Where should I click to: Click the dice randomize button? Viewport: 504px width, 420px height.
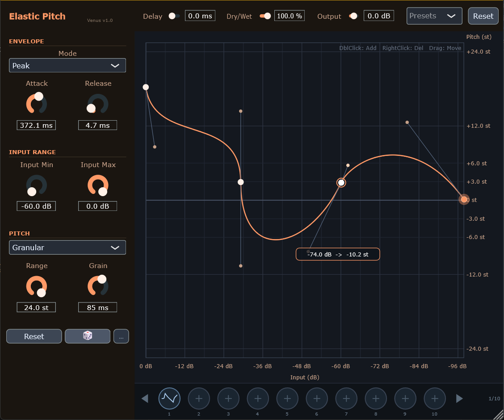[88, 336]
